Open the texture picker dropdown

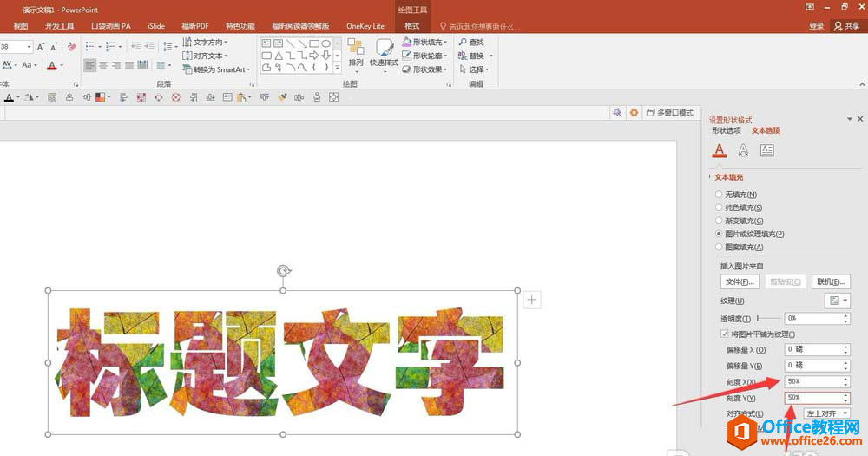pyautogui.click(x=838, y=301)
